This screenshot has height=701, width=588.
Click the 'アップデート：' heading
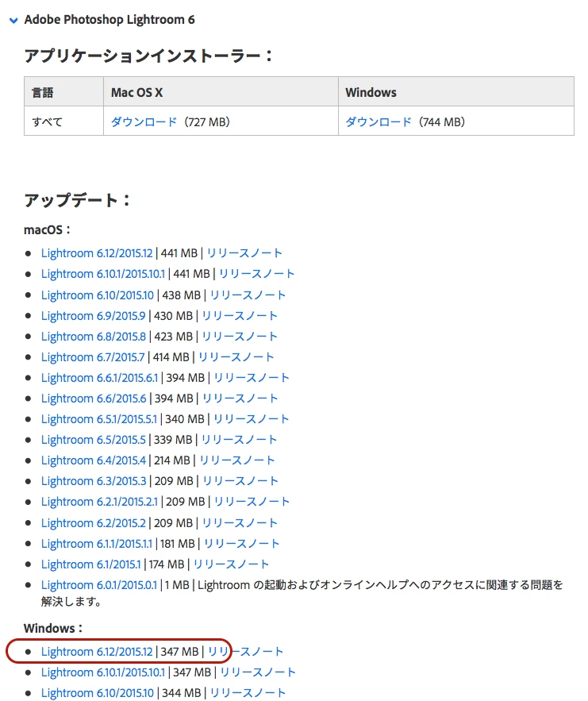tap(78, 200)
